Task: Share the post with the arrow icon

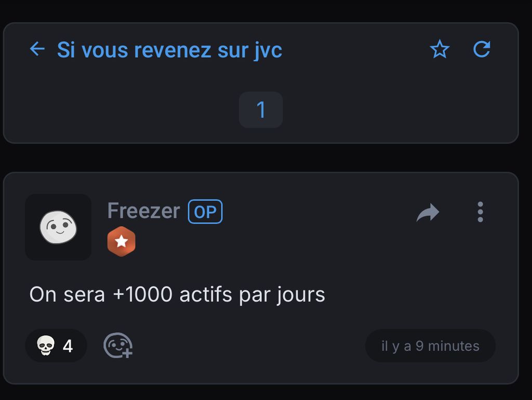Action: pyautogui.click(x=428, y=212)
